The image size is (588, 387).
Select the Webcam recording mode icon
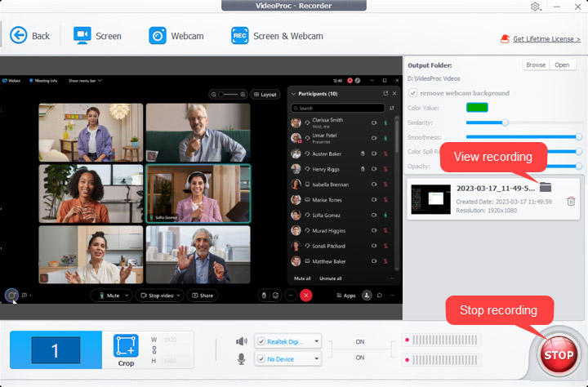(x=158, y=36)
